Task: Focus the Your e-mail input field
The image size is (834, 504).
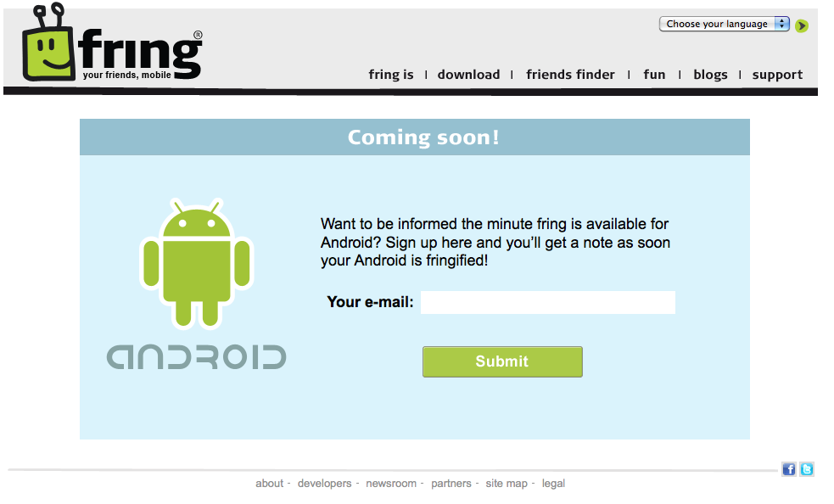Action: (548, 302)
